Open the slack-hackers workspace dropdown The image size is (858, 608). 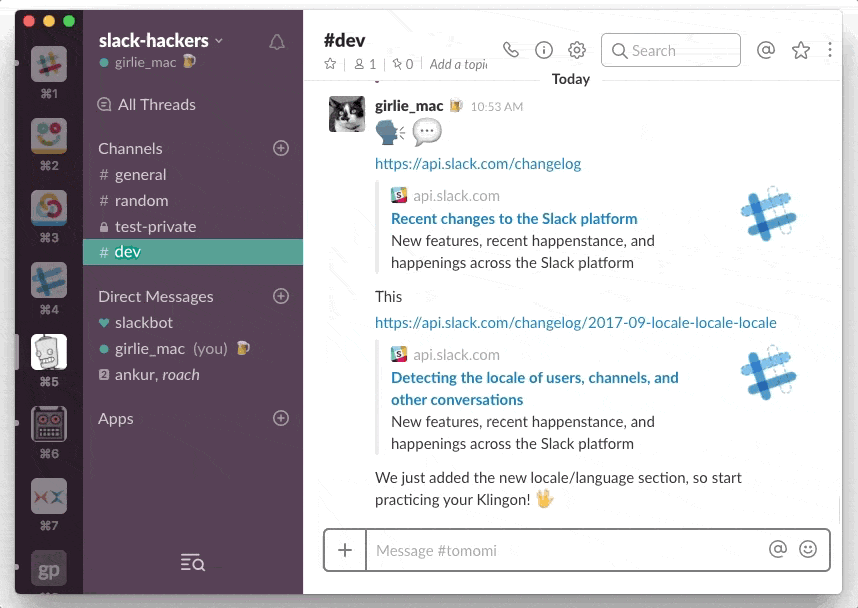[155, 40]
